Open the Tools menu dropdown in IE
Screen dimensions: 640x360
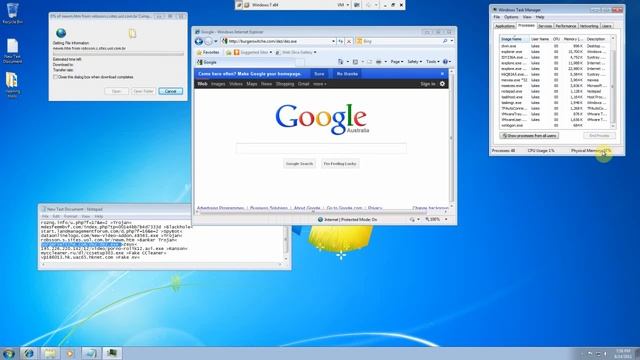(433, 62)
